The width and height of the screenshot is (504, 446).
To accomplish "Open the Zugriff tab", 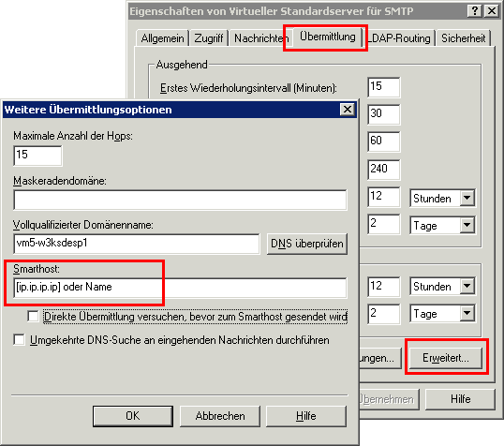I will pos(209,38).
